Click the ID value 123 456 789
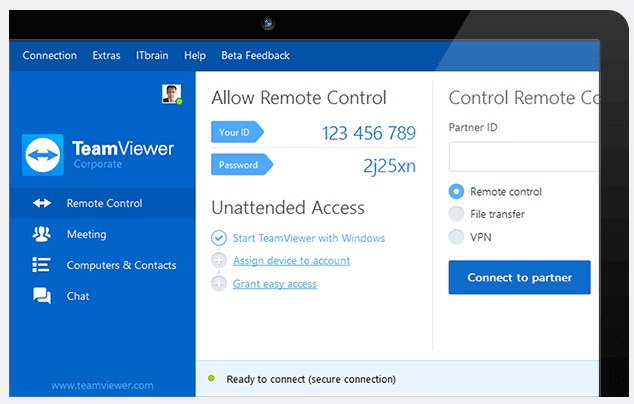Screen dimensions: 634x404 pos(368,133)
